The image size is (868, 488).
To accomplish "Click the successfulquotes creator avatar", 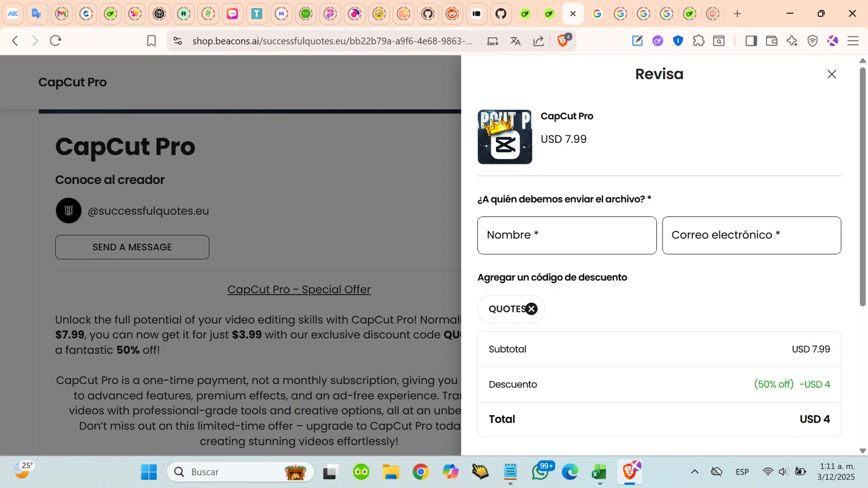I will tap(68, 210).
